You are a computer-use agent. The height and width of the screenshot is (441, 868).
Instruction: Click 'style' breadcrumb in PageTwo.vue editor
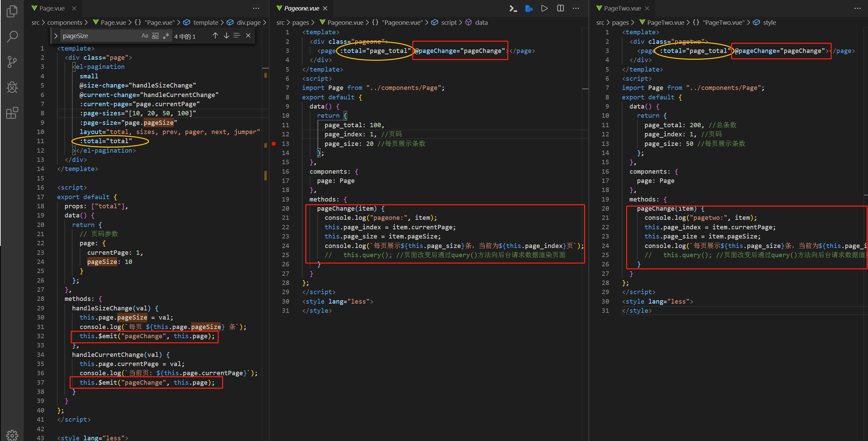click(x=770, y=22)
